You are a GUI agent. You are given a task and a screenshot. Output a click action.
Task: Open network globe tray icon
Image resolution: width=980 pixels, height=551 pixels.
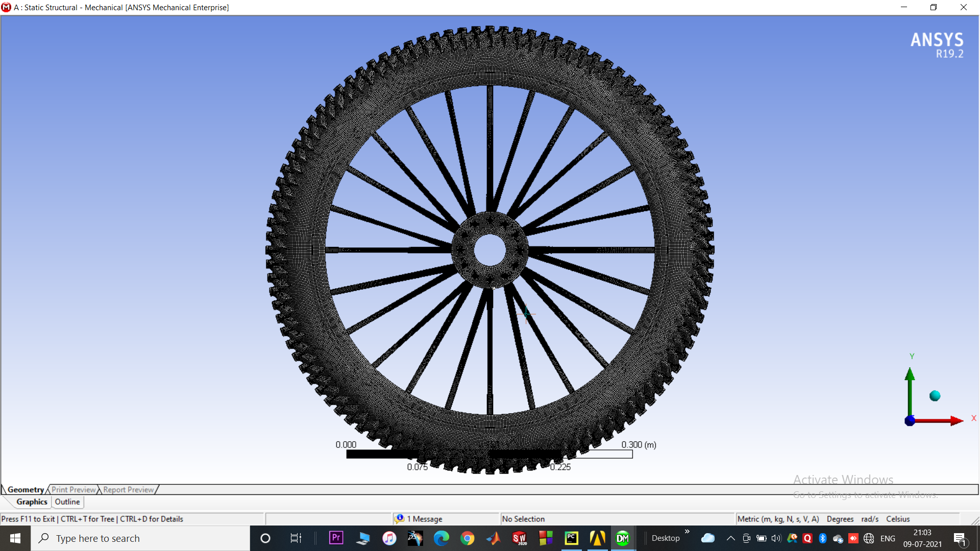pos(869,538)
